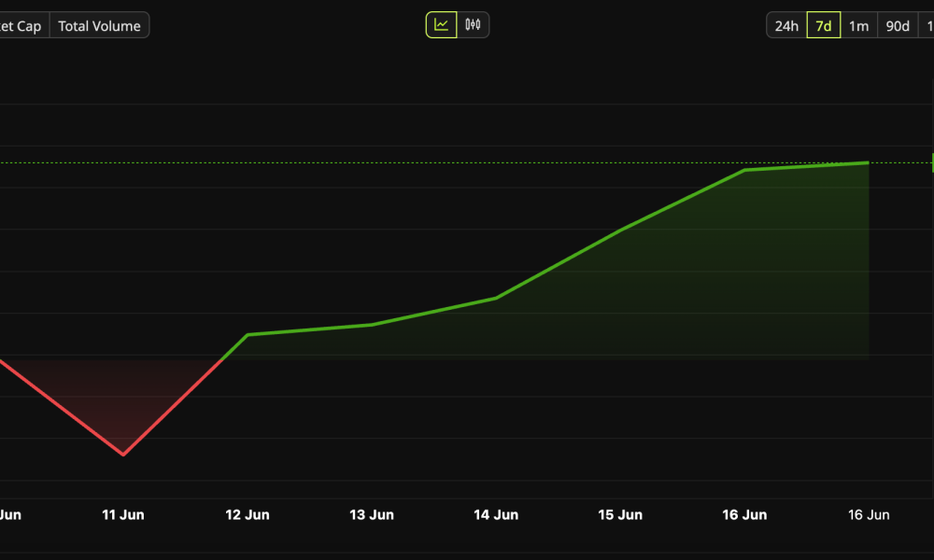Click the 15 Jun axis label
The width and height of the screenshot is (934, 560).
(x=620, y=515)
